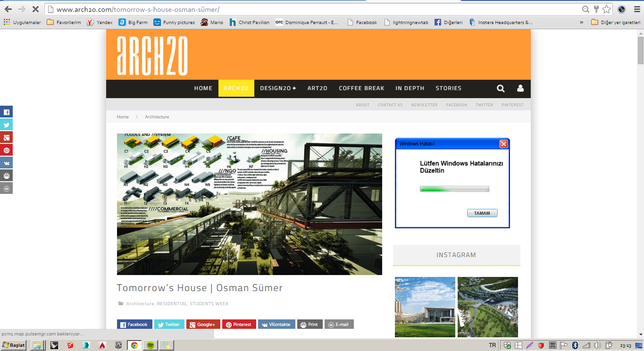Click the Print button below article
Screen dimensions: 644x351
310,325
